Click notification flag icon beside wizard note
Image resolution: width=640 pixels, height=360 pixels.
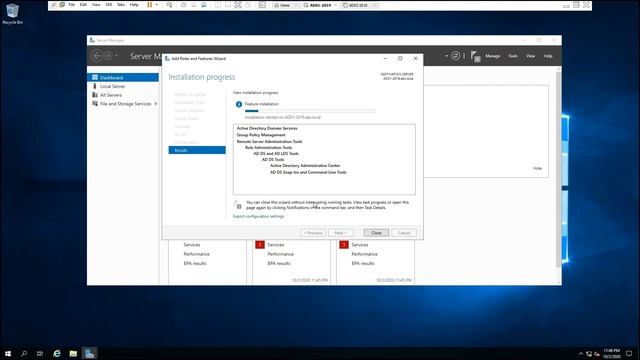coord(238,205)
